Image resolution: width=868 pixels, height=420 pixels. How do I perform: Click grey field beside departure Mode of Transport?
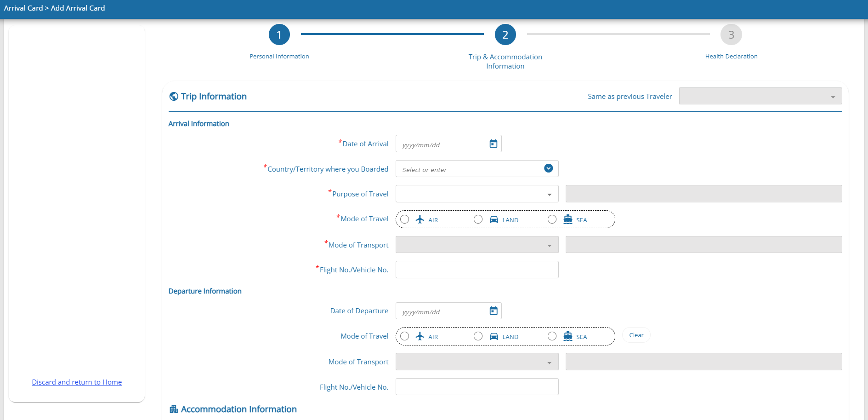tap(703, 362)
